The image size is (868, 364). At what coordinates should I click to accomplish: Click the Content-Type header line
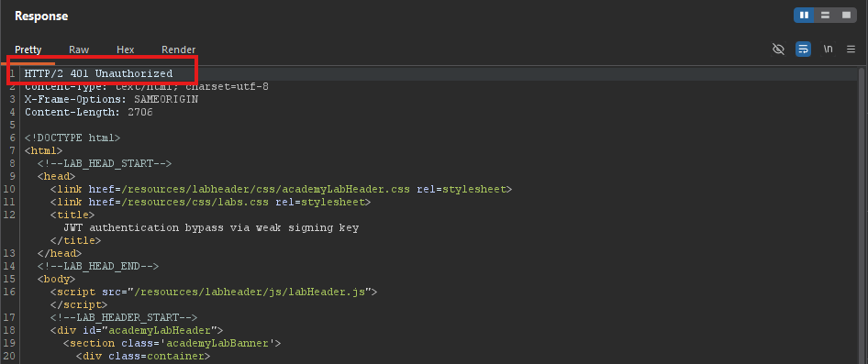point(147,87)
